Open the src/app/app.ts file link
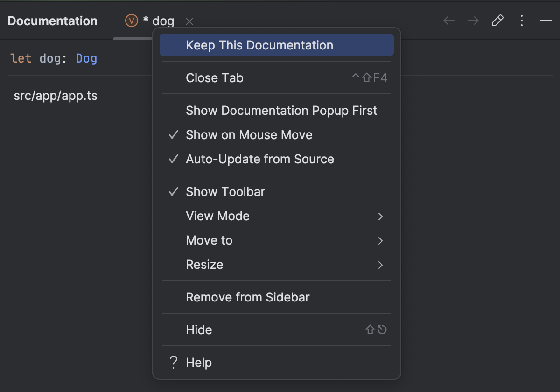This screenshot has height=392, width=560. [56, 96]
